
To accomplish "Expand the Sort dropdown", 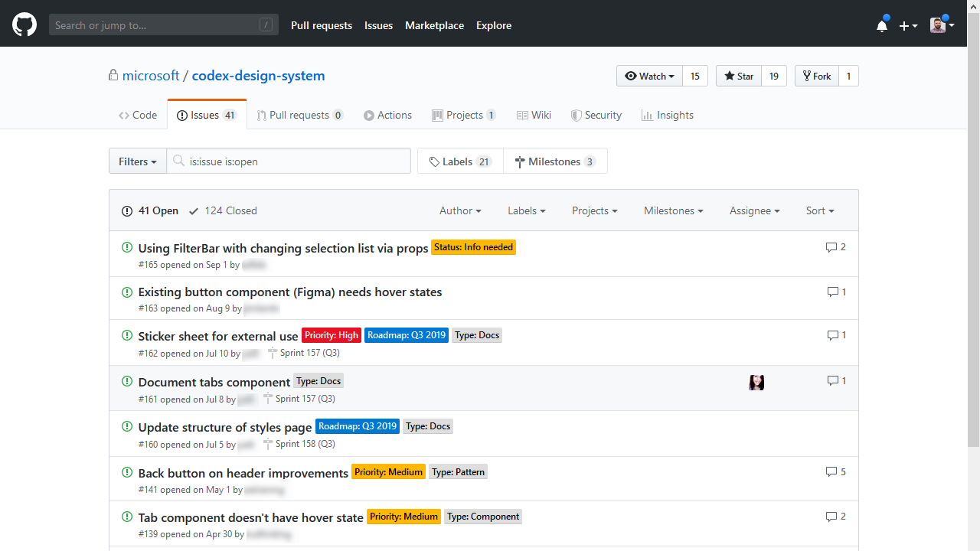I will click(x=820, y=210).
